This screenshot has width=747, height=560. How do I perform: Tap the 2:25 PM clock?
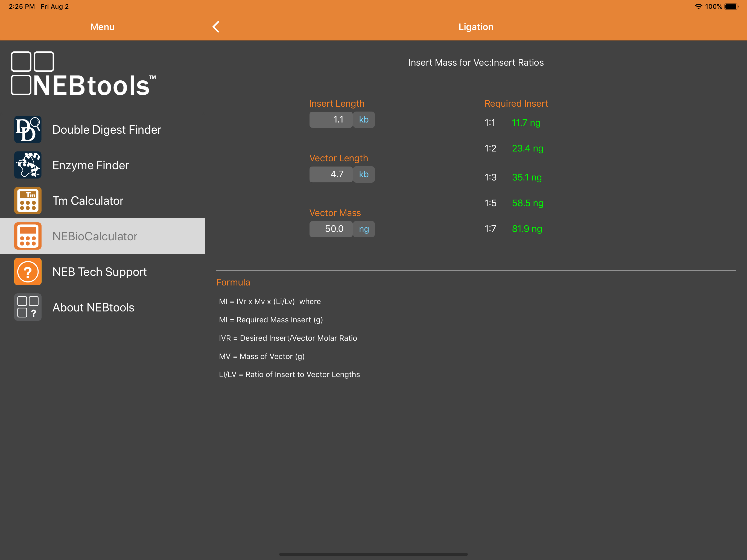point(22,6)
